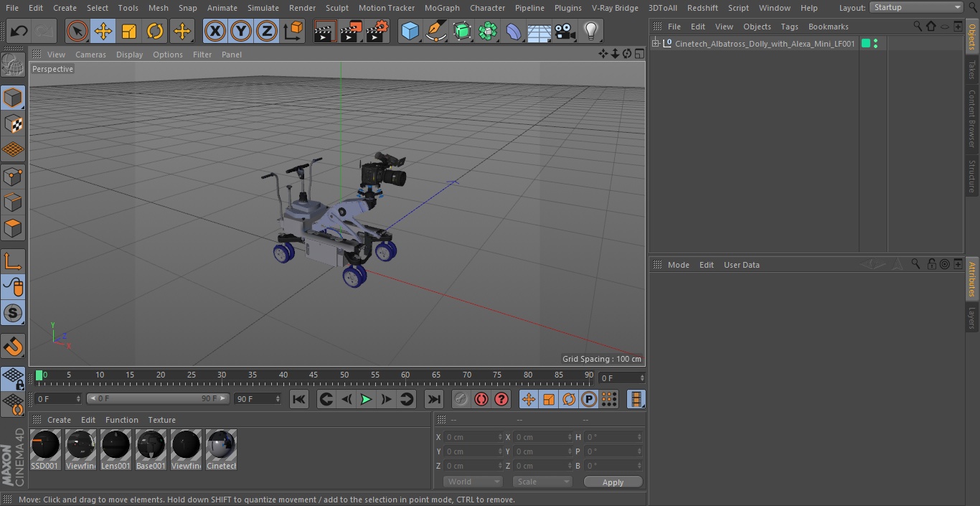Toggle Viewport Solo S icon
The height and width of the screenshot is (506, 980).
pos(13,313)
